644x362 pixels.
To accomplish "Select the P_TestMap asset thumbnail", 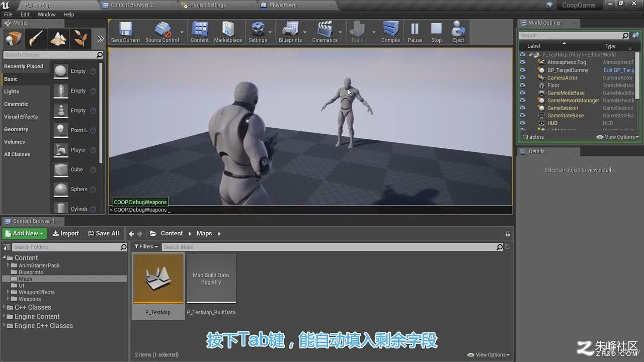I will (158, 279).
